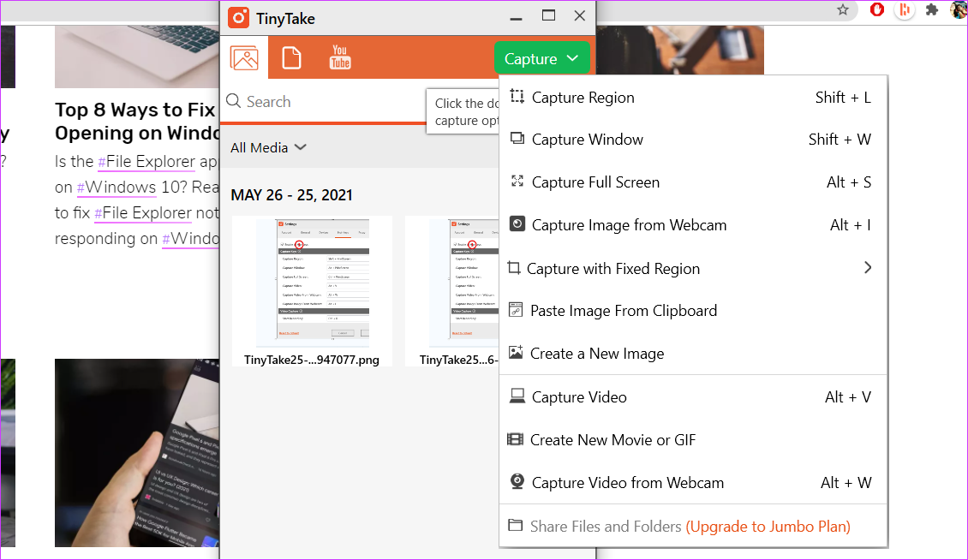Open the Top 8 Ways to Fix article headline
This screenshot has width=968, height=560.
(x=137, y=121)
